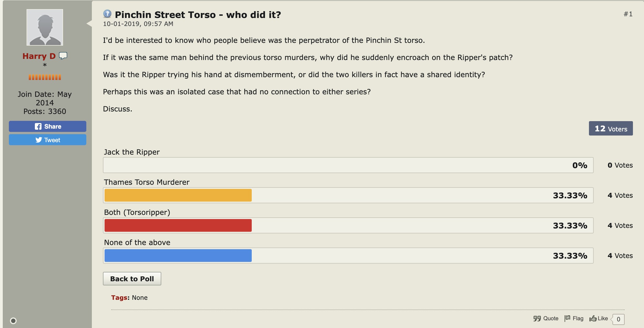Screen dimensions: 644x328
Task: Tweet this post via Twitter button
Action: coord(48,140)
